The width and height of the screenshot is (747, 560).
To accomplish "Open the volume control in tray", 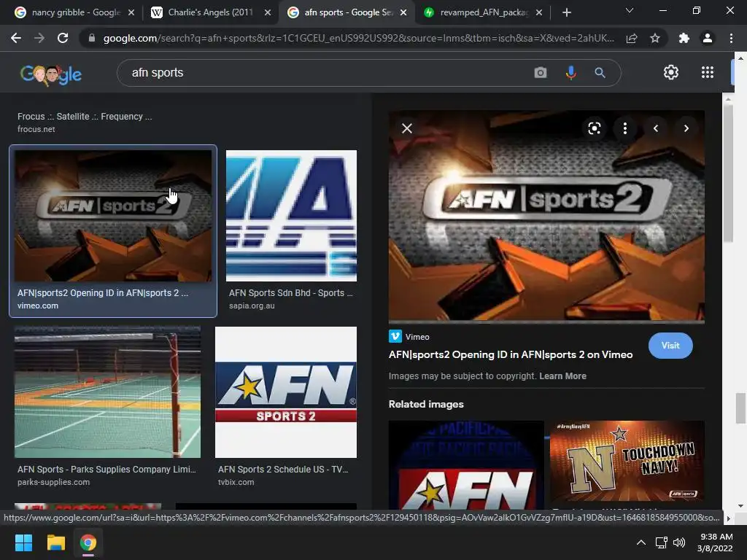I will 679,542.
